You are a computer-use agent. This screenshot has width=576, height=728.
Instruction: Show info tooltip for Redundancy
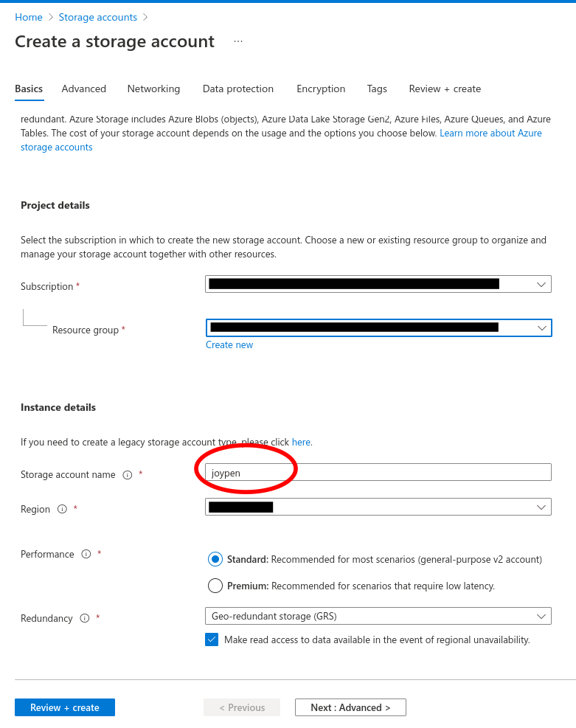(85, 618)
